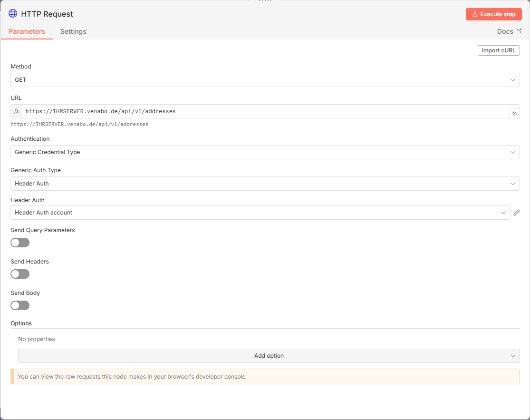Click the drag handle at panel top
Image resolution: width=530 pixels, height=420 pixels.
click(x=265, y=1)
